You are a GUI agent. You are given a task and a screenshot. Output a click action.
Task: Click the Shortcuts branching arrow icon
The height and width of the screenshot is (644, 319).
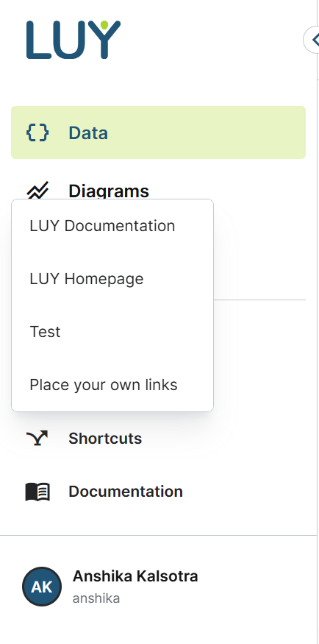[x=37, y=438]
